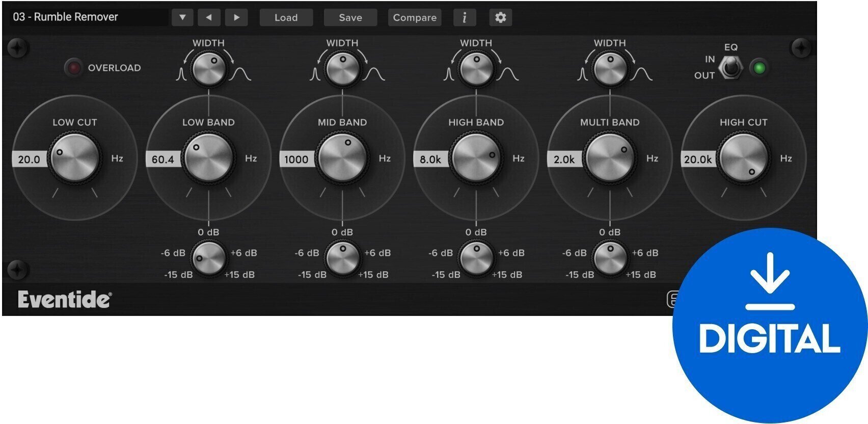Click the HIGH CUT frequency knob
The height and width of the screenshot is (424, 868).
(x=744, y=158)
